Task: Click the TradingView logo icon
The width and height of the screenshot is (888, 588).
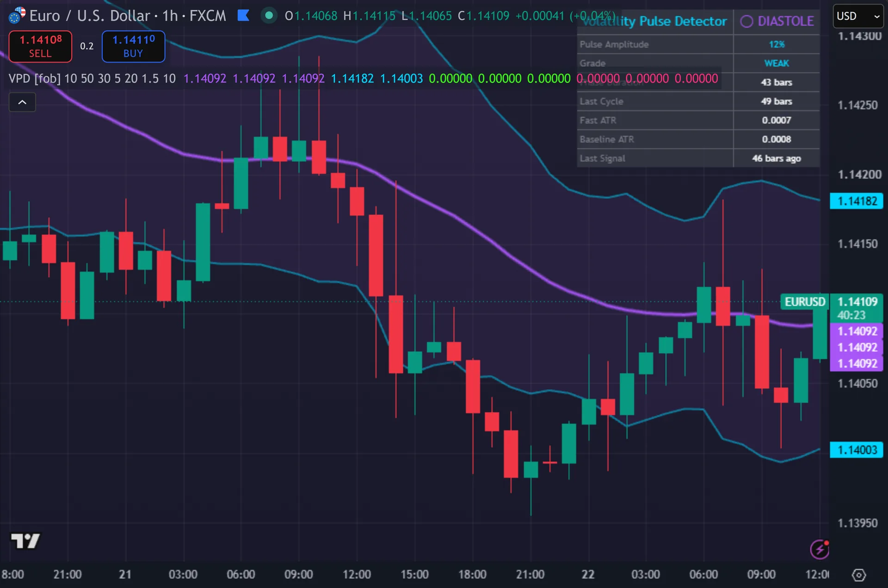Action: 25,540
